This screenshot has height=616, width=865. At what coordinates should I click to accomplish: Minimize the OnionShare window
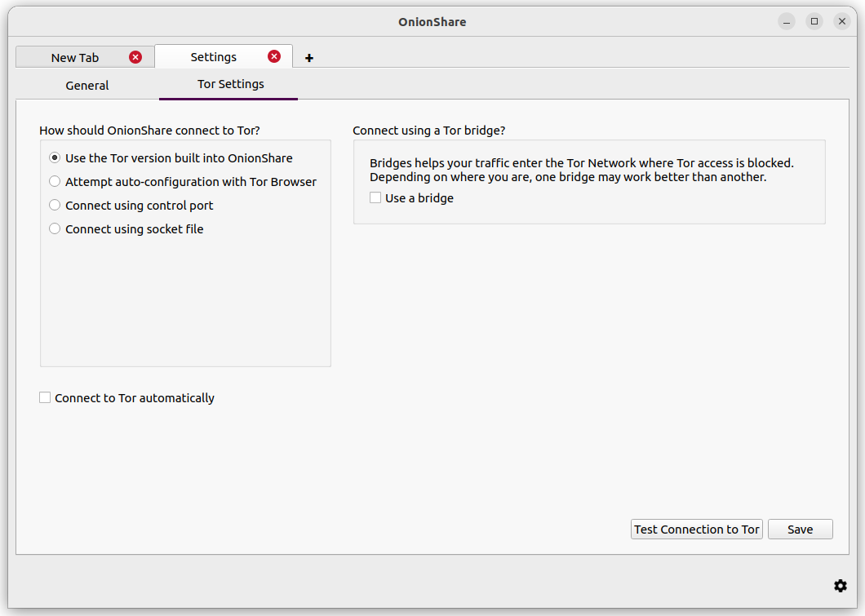[x=787, y=21]
